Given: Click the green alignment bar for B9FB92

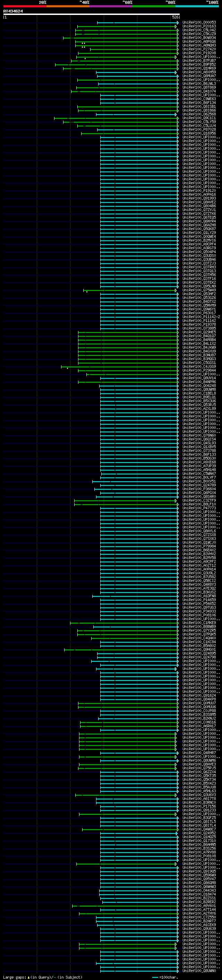Looking at the screenshot, I should [x=117, y=65].
